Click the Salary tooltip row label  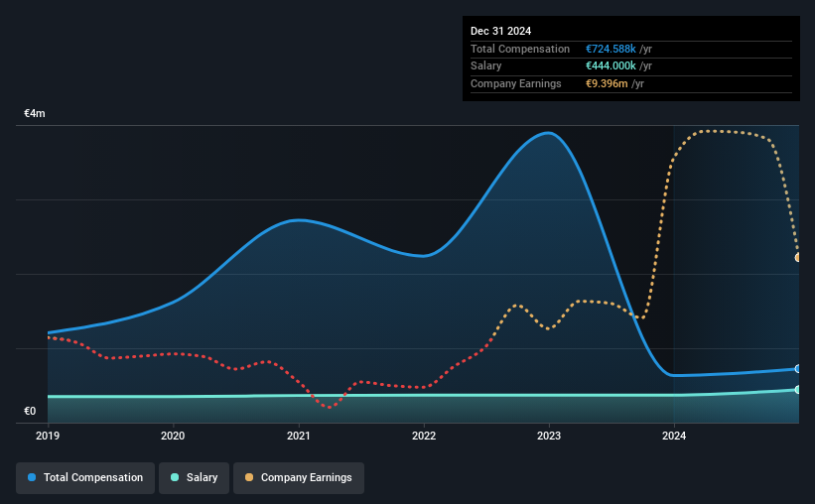[486, 66]
